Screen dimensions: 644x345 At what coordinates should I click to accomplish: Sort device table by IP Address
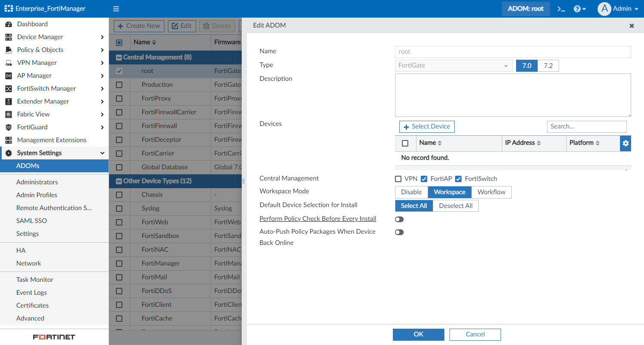tap(523, 143)
